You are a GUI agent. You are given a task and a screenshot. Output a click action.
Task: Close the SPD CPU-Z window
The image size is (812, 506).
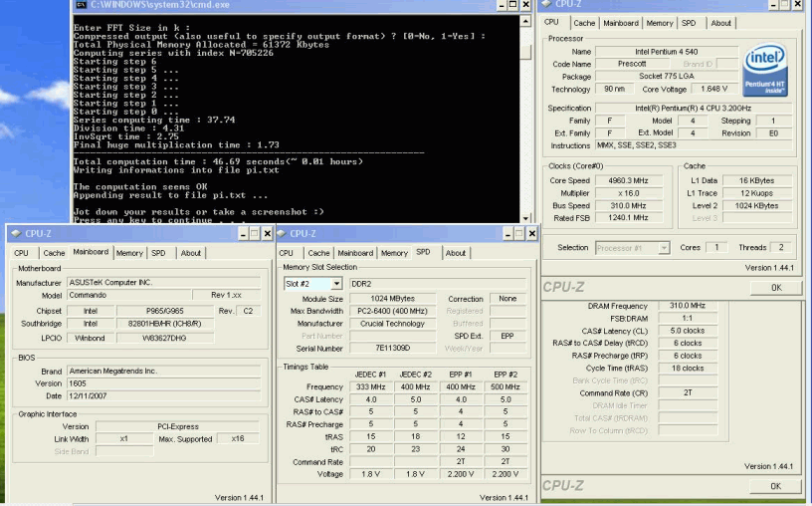(531, 234)
